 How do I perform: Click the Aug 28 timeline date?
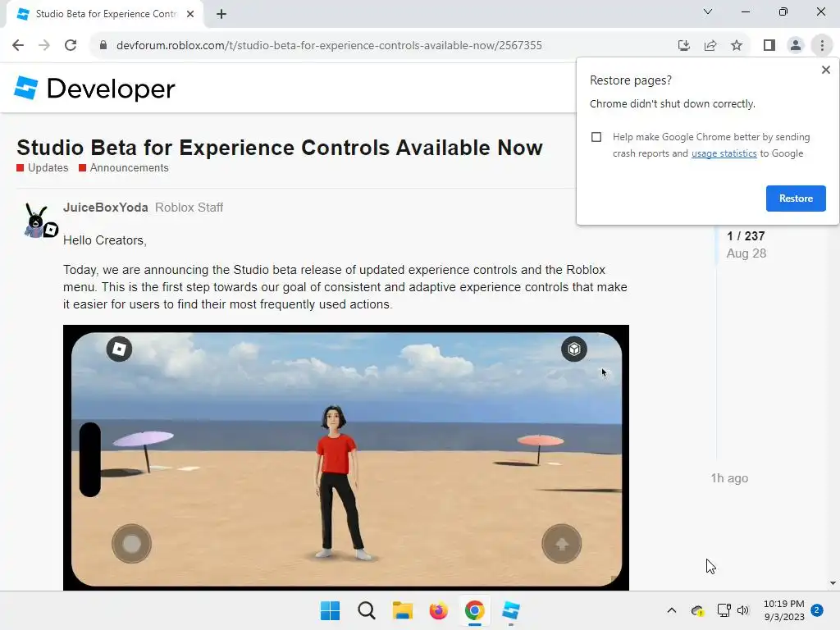coord(746,253)
